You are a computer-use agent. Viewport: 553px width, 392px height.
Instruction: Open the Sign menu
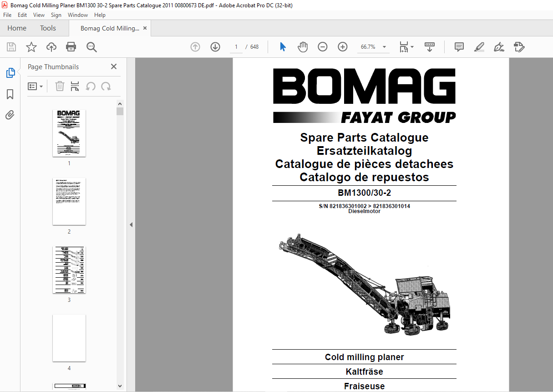[56, 15]
